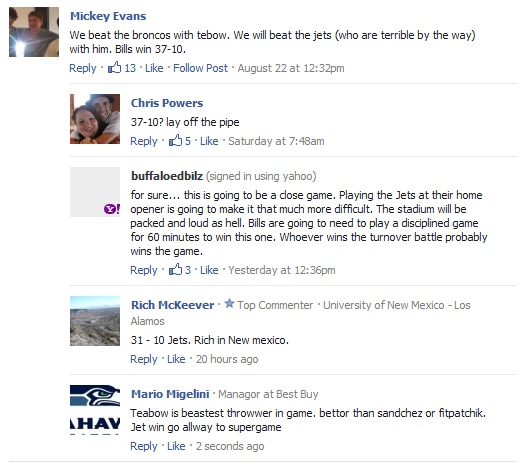This screenshot has width=521, height=470.
Task: Open Mickey Evans profile picture
Action: tap(34, 32)
